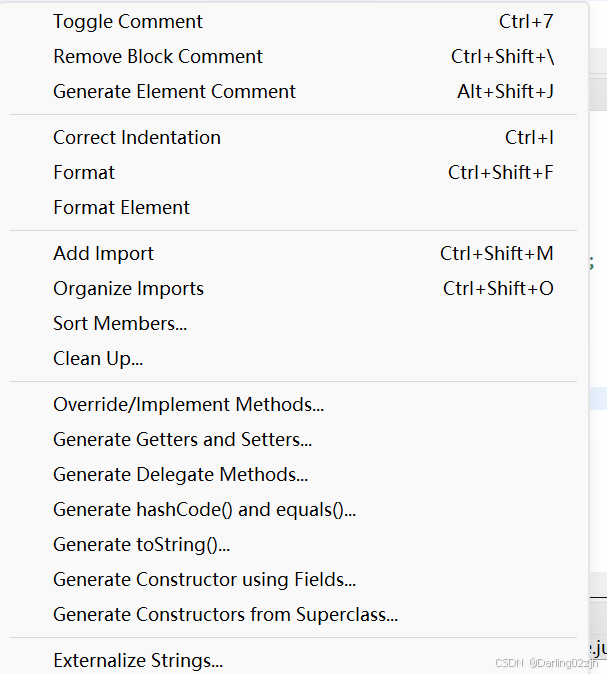This screenshot has height=674, width=607.
Task: Choose Generate toString() entry
Action: pyautogui.click(x=141, y=544)
